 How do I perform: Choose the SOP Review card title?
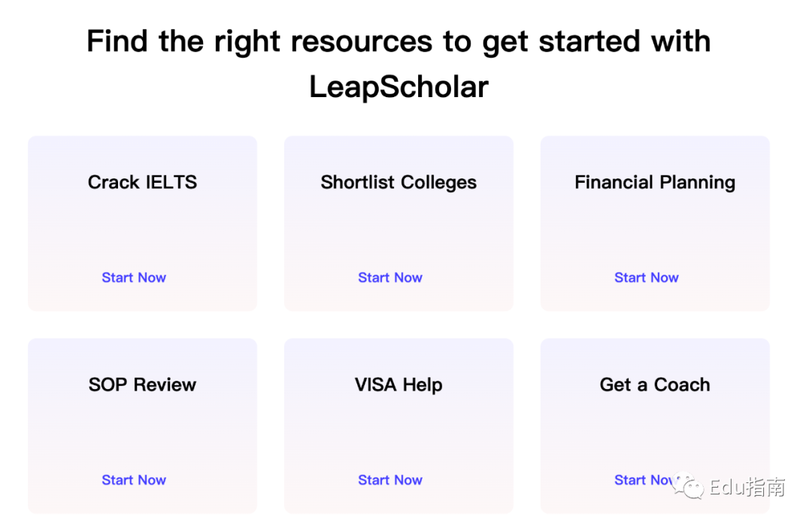[x=142, y=385]
